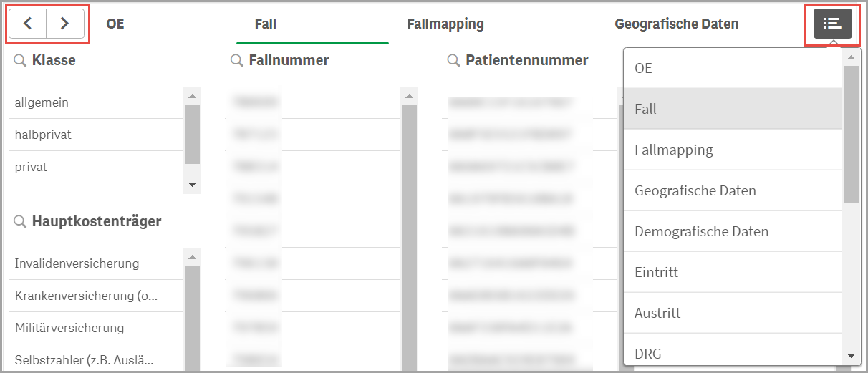Search in the Hauptkostenträger filter

[20, 222]
